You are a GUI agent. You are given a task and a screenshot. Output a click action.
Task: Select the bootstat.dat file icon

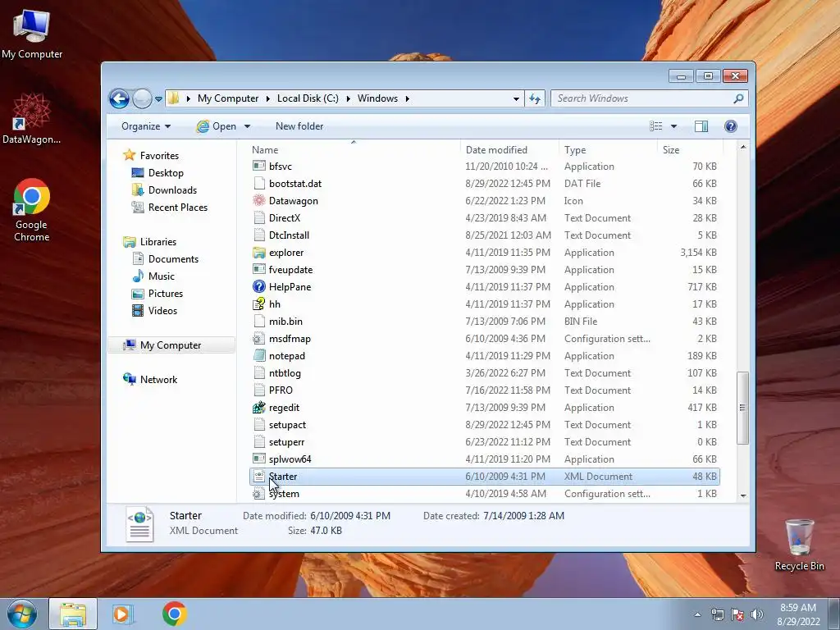tap(258, 183)
